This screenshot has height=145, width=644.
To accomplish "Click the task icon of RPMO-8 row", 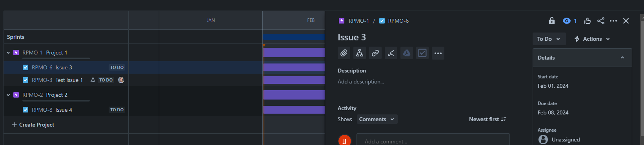I will [25, 110].
